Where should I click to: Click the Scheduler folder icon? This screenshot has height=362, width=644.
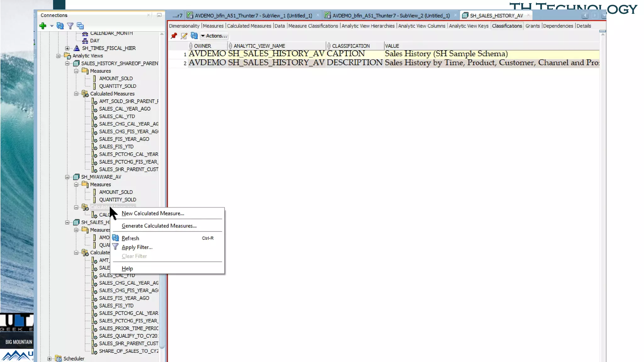pos(58,359)
